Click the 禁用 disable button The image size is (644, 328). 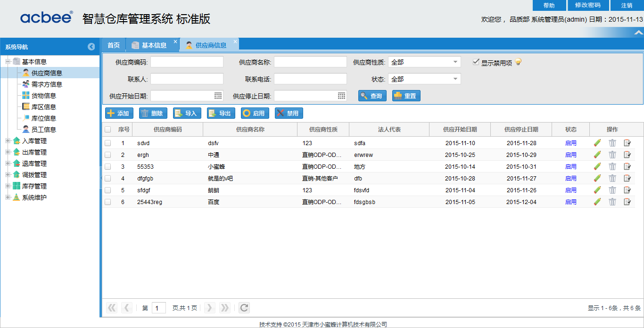click(289, 113)
